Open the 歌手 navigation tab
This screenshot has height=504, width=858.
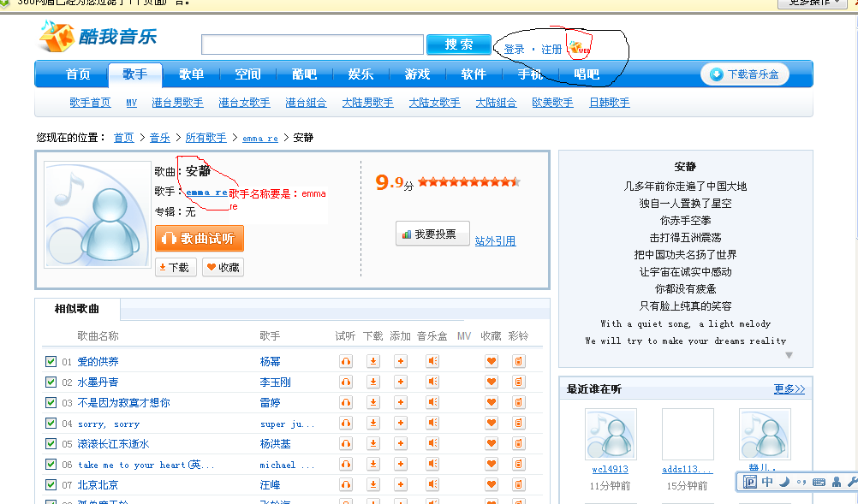point(135,74)
